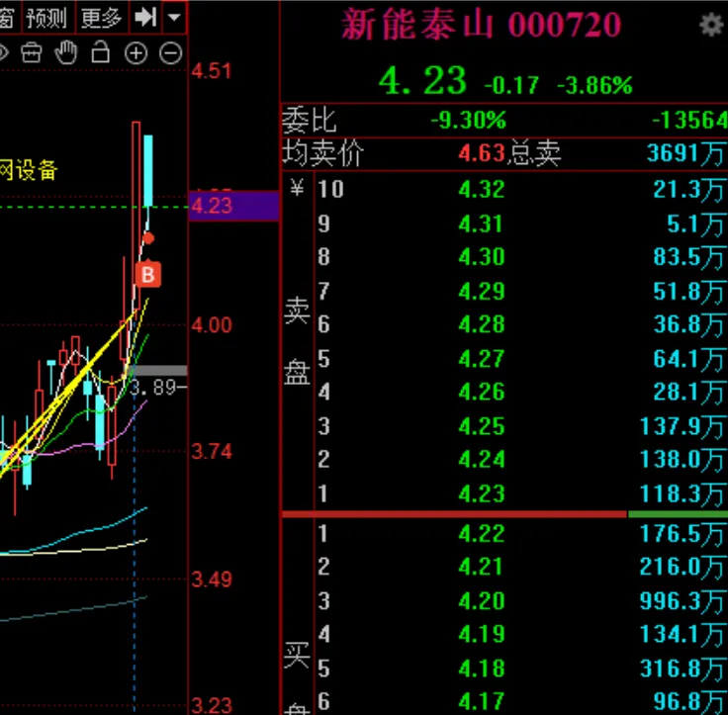Click the red-green buy/sell ratio bar
Screen dimensions: 728x715
click(504, 514)
